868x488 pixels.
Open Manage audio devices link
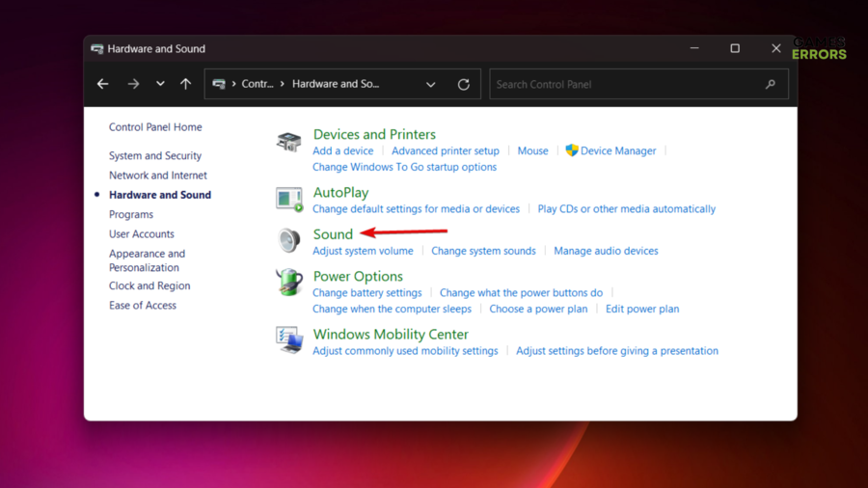point(606,251)
